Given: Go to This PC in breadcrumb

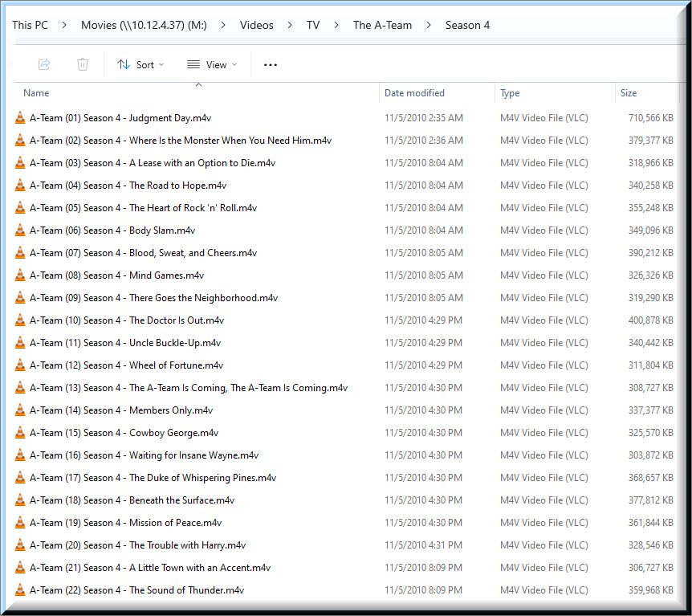Looking at the screenshot, I should click(x=30, y=25).
